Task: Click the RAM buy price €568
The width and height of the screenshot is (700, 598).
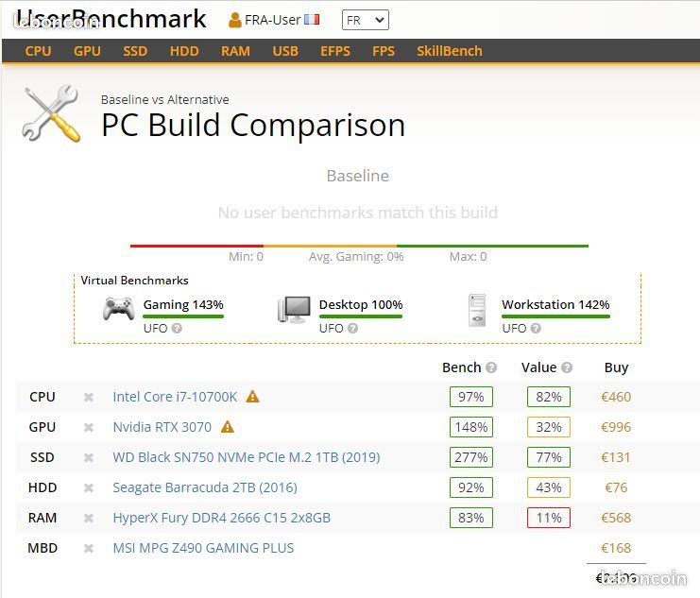Action: click(x=616, y=518)
